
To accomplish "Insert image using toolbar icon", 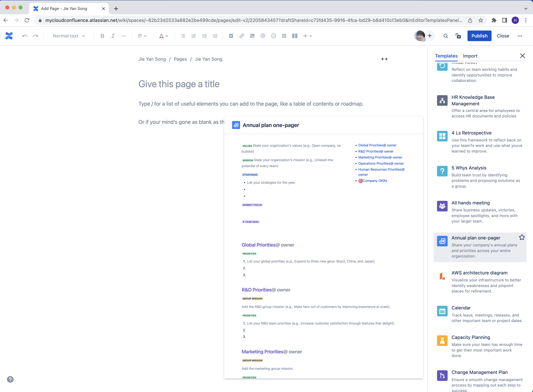I will pyautogui.click(x=252, y=36).
